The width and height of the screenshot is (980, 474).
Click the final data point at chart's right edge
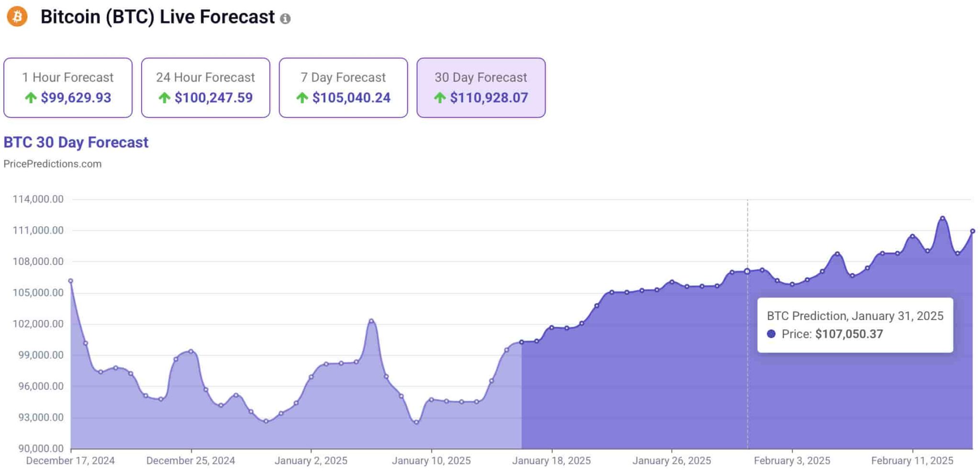tap(972, 231)
